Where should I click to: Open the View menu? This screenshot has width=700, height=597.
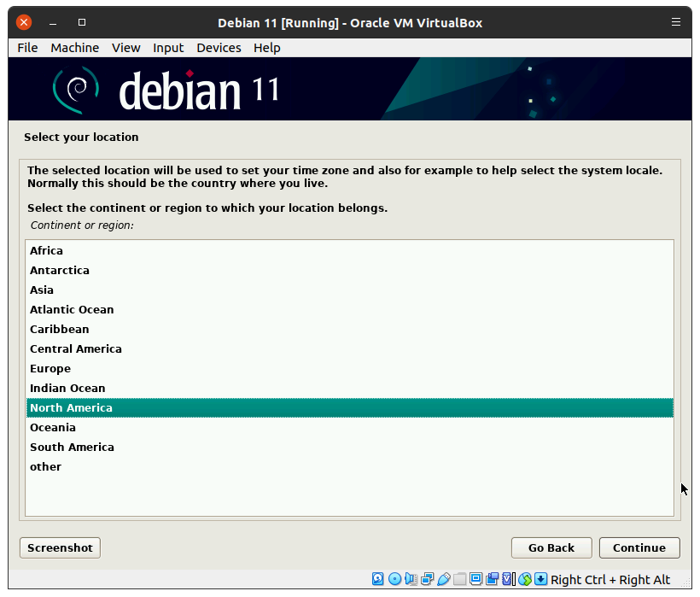click(125, 48)
